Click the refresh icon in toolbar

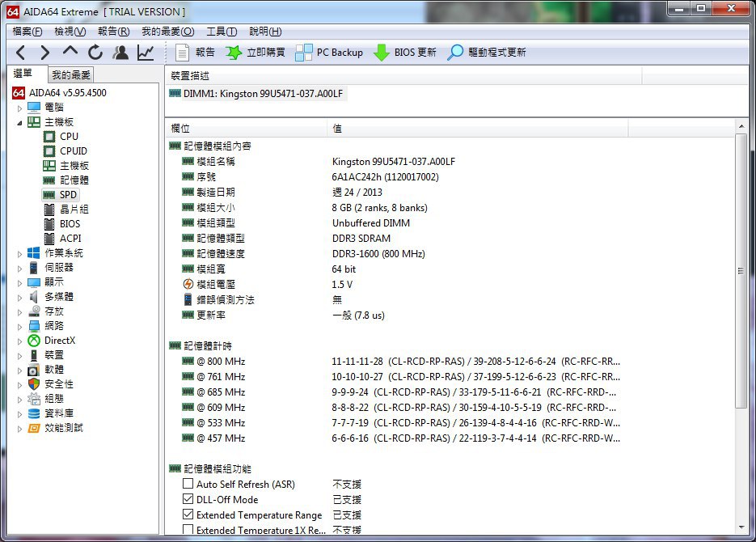[x=95, y=53]
